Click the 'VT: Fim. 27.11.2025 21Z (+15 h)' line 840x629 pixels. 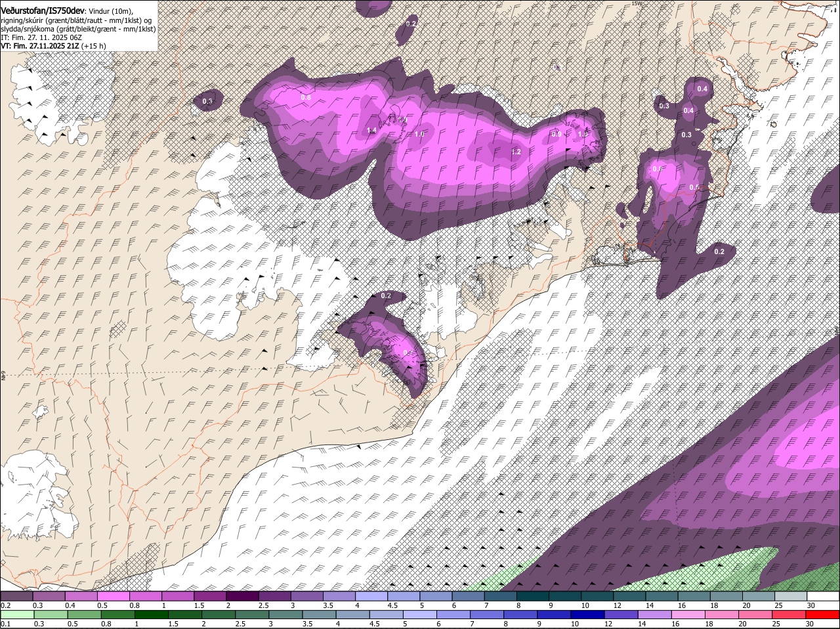tap(53, 46)
